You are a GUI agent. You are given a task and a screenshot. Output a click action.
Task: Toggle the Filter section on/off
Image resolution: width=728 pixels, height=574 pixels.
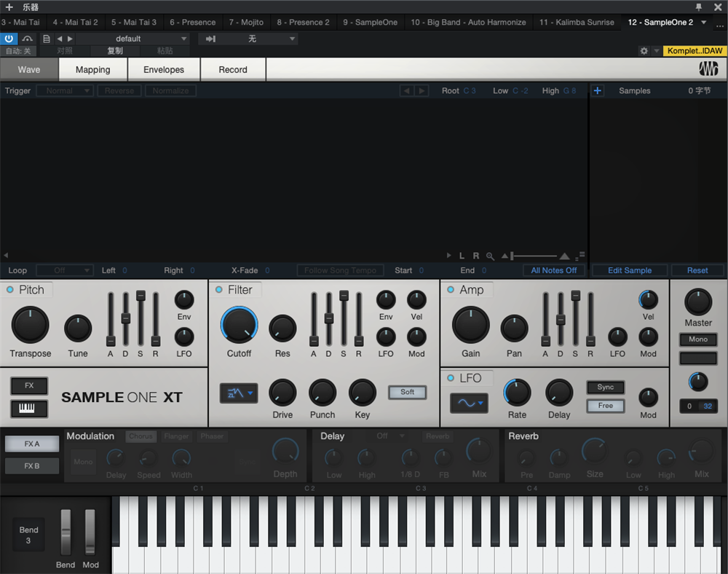click(x=218, y=290)
